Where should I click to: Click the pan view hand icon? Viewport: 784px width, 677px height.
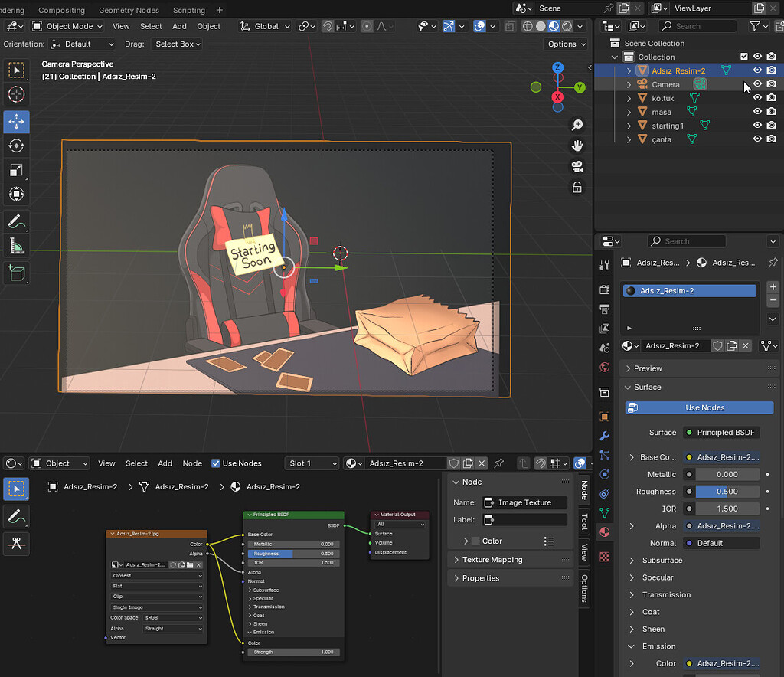coord(577,146)
